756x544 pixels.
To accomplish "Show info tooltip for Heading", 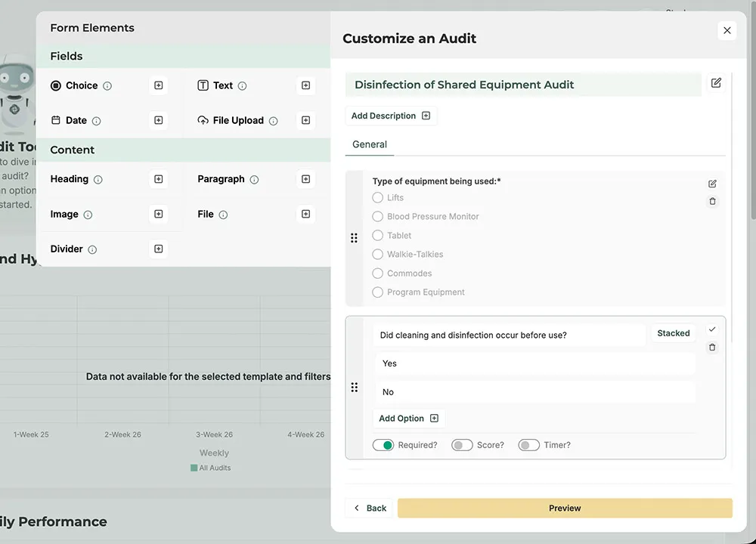I will click(x=98, y=180).
